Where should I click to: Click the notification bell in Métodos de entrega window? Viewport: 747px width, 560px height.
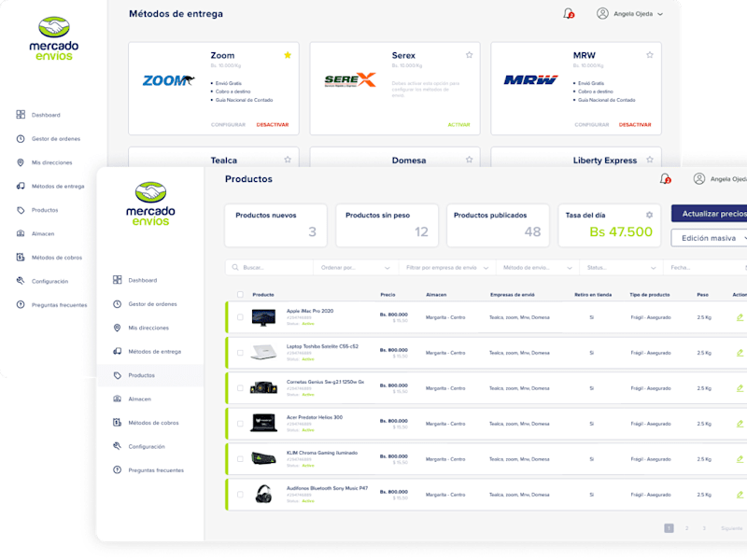(x=569, y=14)
